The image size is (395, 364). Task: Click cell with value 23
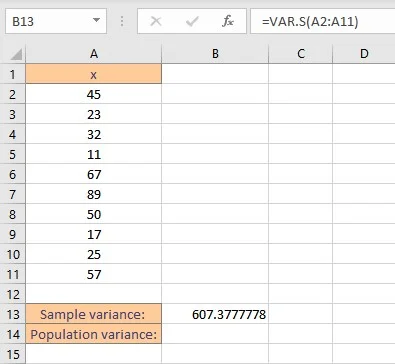(x=94, y=114)
